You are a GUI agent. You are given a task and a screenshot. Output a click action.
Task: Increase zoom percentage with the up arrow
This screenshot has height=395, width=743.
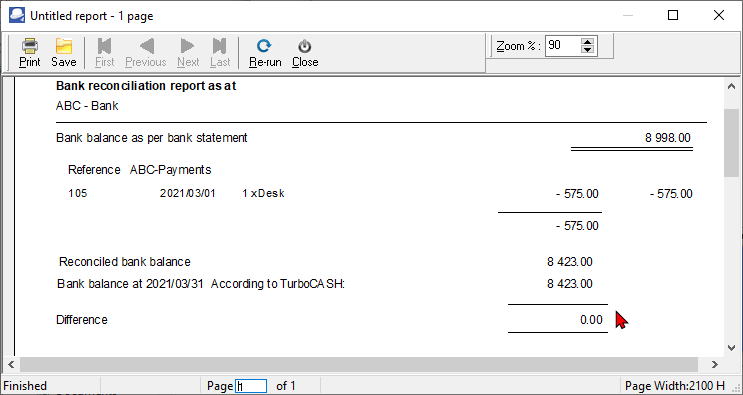[588, 42]
